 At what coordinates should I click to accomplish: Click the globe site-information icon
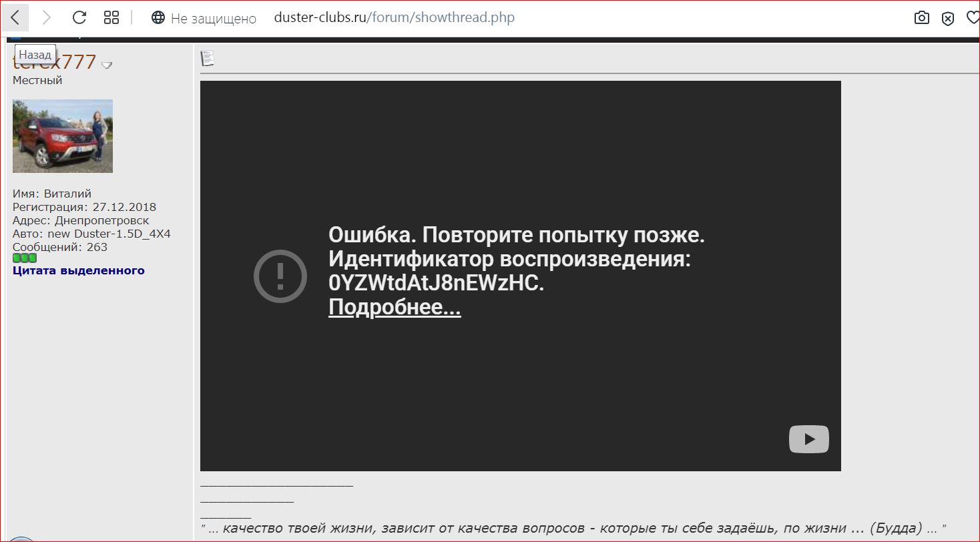click(158, 18)
